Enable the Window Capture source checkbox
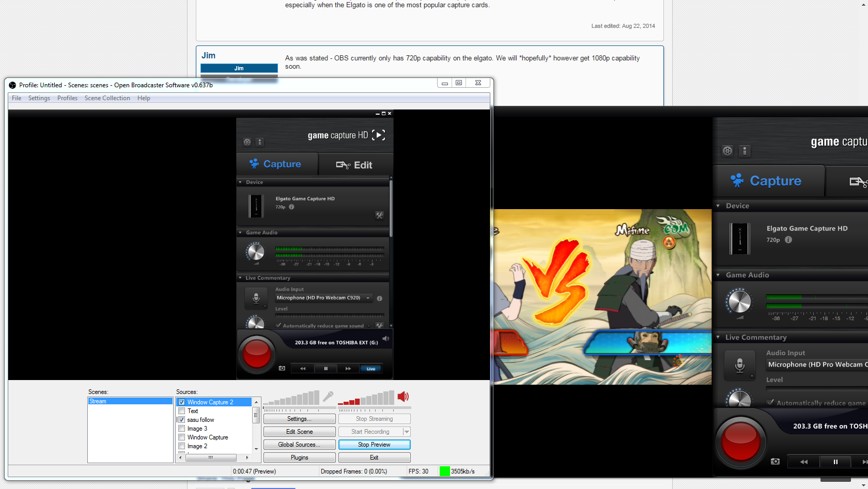 tap(182, 437)
